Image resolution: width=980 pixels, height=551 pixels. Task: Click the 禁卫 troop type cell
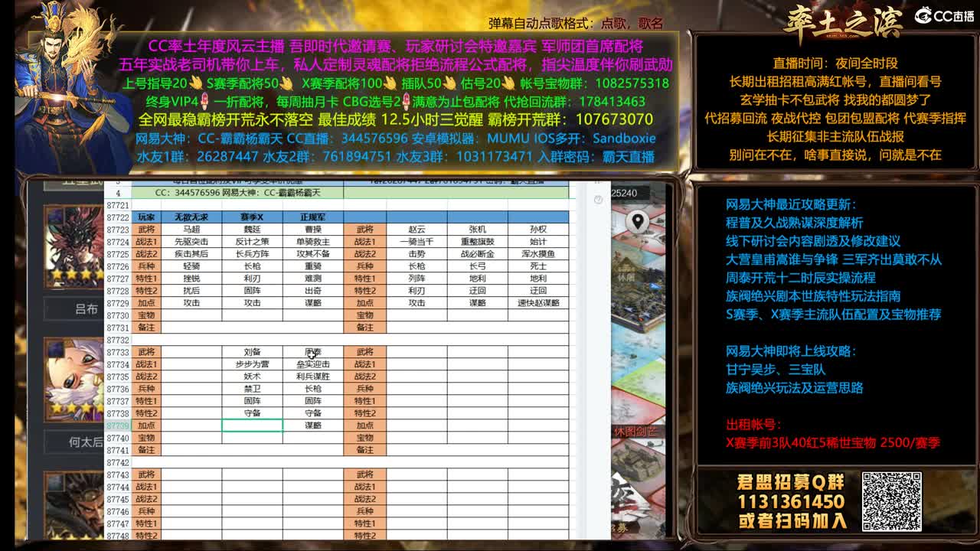(x=252, y=389)
